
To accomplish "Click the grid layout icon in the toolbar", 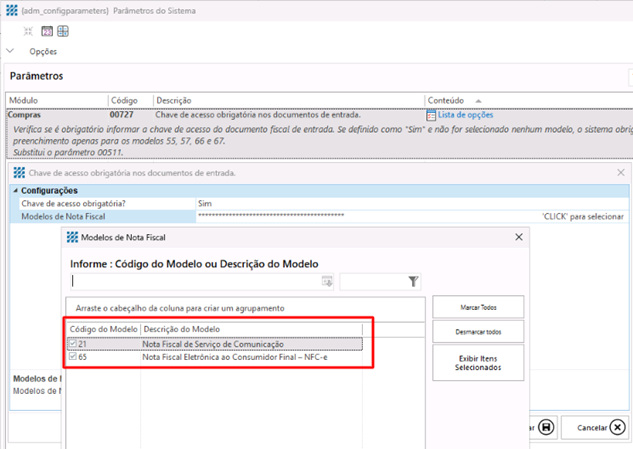I will point(62,31).
